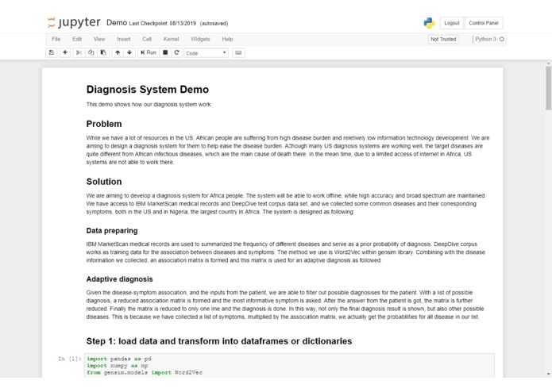Open the Insert menu
The image size is (552, 392).
124,39
